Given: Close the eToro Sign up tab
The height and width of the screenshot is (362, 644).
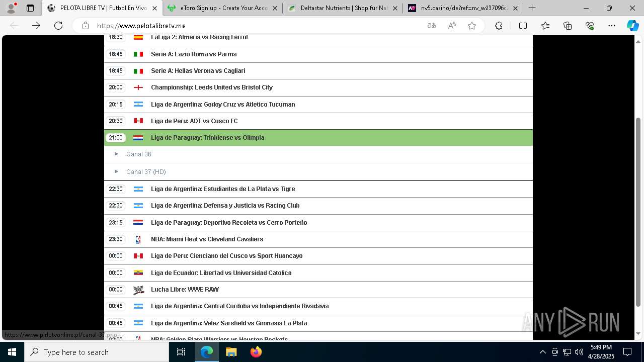Looking at the screenshot, I should [275, 8].
